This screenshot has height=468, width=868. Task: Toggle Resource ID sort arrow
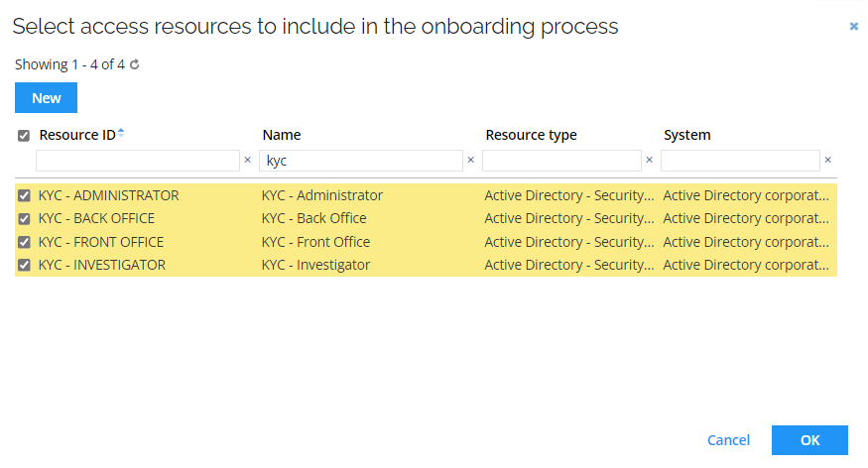point(121,133)
